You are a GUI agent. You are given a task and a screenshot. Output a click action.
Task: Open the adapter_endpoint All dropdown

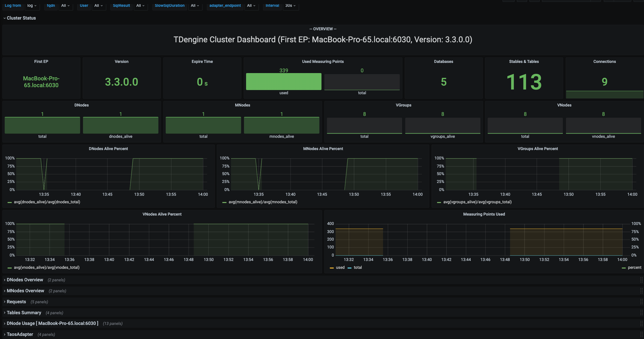(x=251, y=5)
